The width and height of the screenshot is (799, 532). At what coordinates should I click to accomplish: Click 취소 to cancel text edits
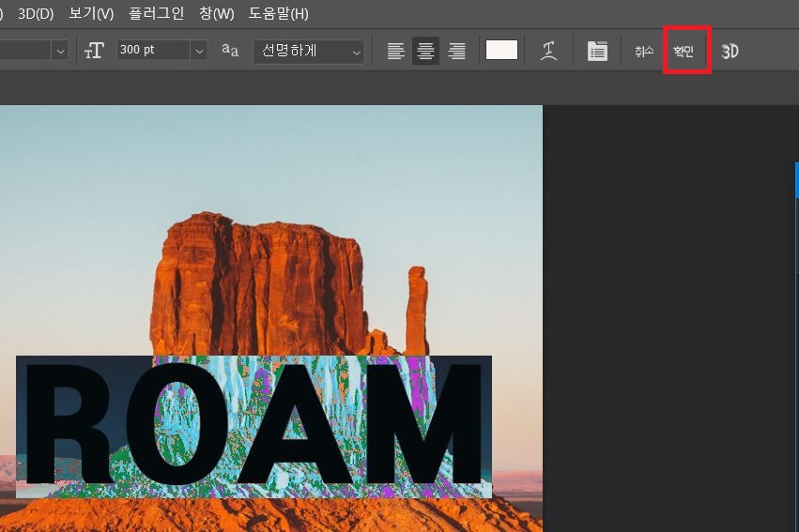pyautogui.click(x=644, y=51)
